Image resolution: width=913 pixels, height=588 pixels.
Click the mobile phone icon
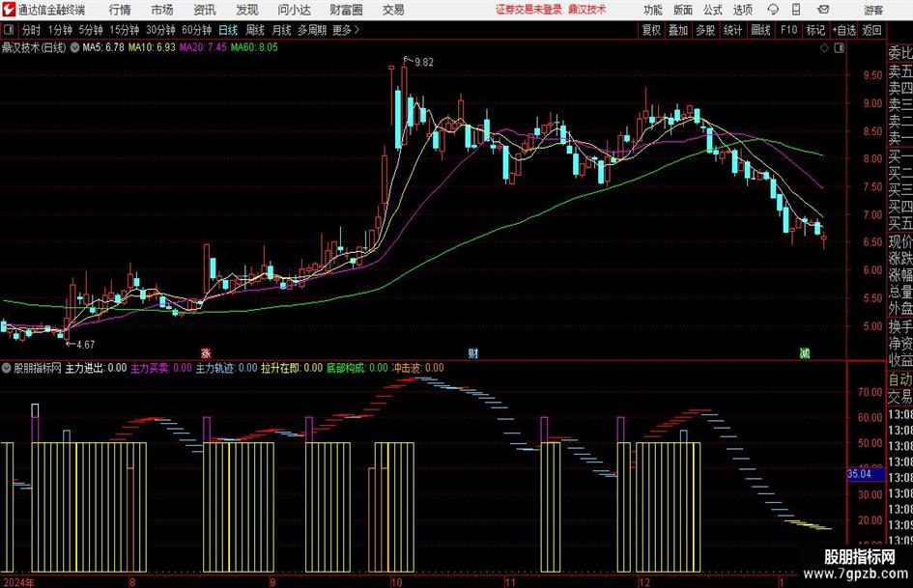point(796,10)
